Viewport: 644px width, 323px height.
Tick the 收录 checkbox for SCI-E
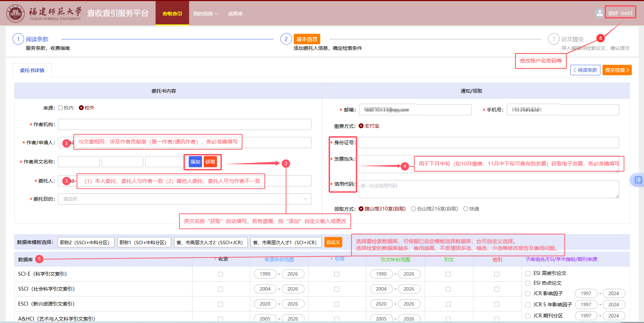point(220,274)
